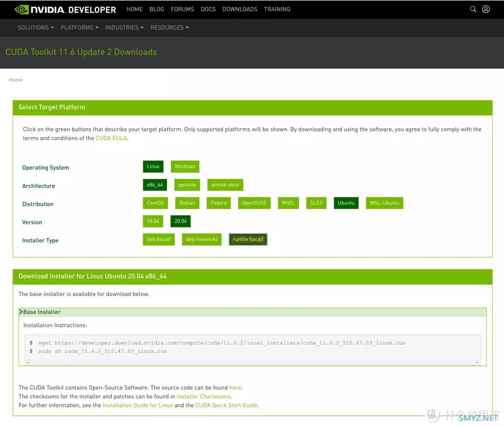Screen dimensions: 504x427
Task: Click the Installation Instructions: text
Action: click(x=55, y=325)
